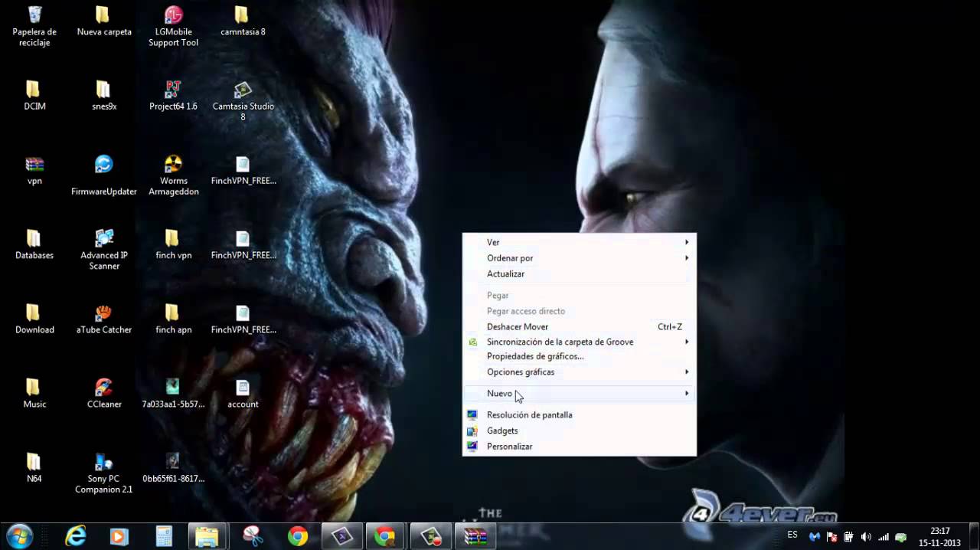This screenshot has height=550, width=980.
Task: Open the network signal tray icon
Action: tap(884, 537)
